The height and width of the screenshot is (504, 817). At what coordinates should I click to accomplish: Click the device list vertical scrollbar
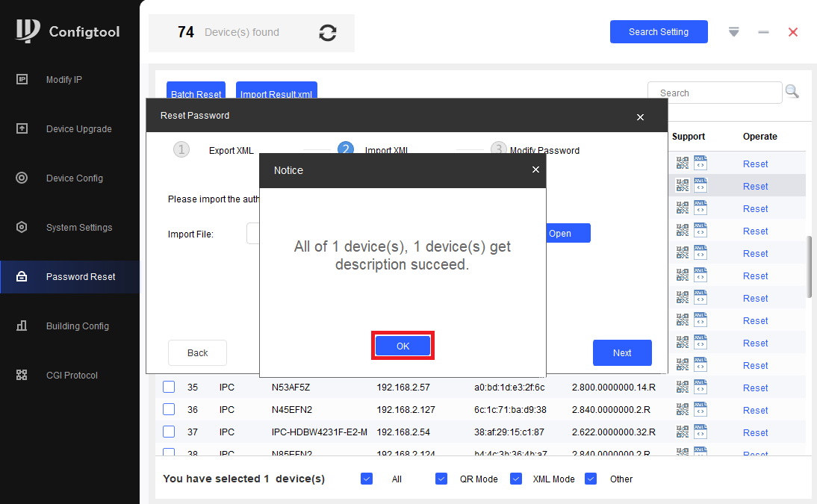point(810,267)
